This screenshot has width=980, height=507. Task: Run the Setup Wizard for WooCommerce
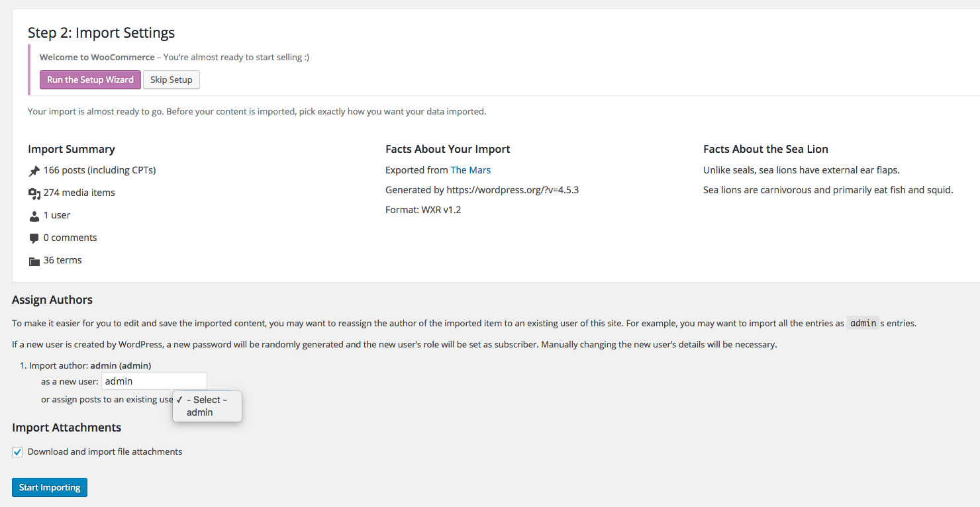(x=90, y=79)
